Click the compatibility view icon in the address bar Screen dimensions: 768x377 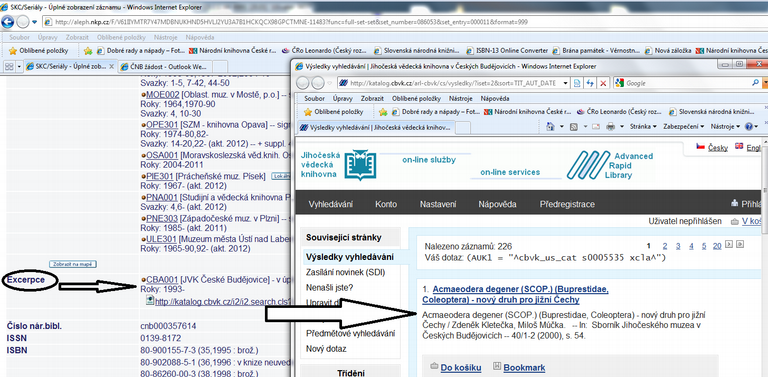point(577,83)
